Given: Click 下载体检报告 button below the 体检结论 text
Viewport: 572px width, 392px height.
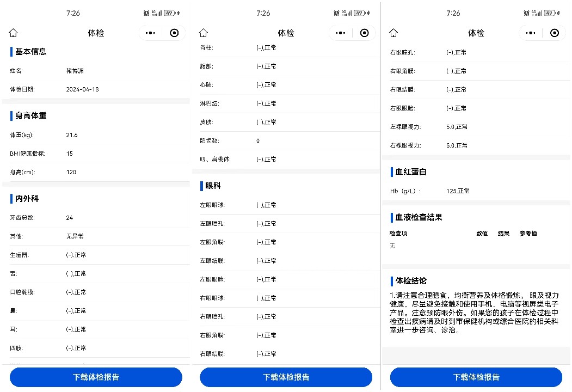Looking at the screenshot, I should (x=476, y=377).
